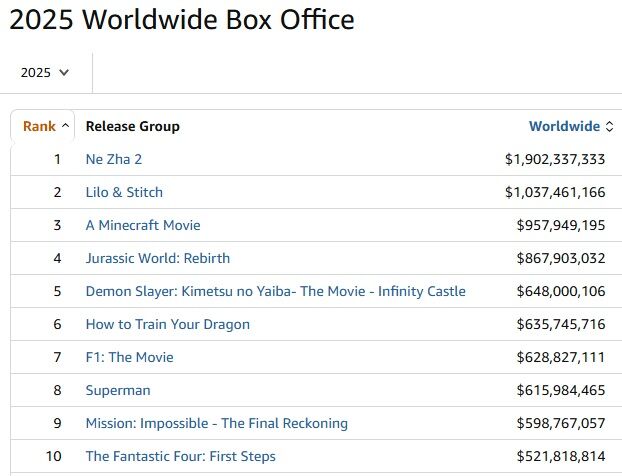Image resolution: width=622 pixels, height=476 pixels.
Task: Click the Rank sort arrow icon
Action: click(x=66, y=126)
